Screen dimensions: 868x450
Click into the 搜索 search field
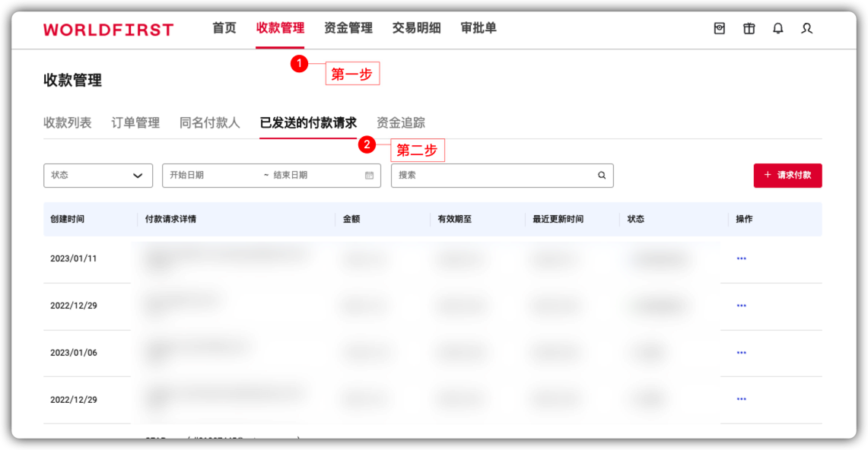coord(494,176)
